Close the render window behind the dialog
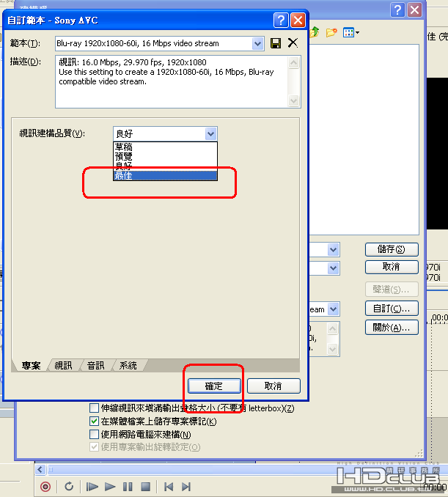 tap(415, 10)
